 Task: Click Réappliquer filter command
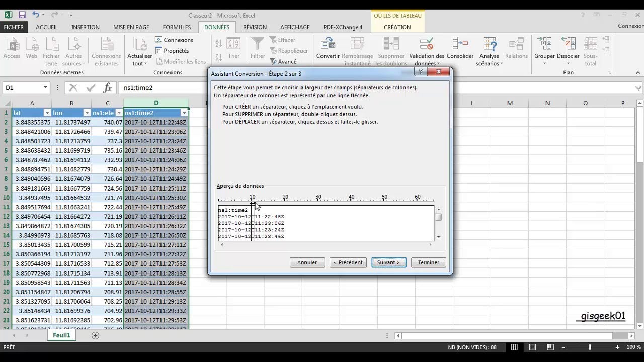pos(289,51)
